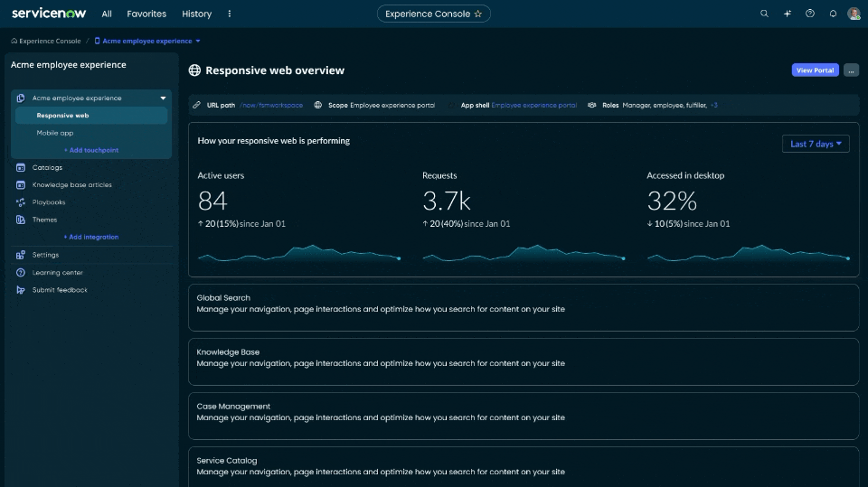Screen dimensions: 868x487
Task: Open Learning center in sidebar
Action: pos(58,272)
